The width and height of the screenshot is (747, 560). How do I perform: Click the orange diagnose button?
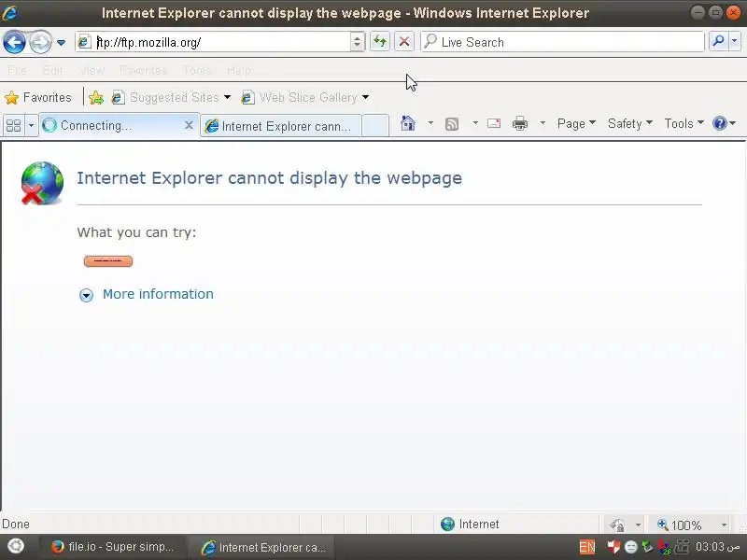point(108,261)
